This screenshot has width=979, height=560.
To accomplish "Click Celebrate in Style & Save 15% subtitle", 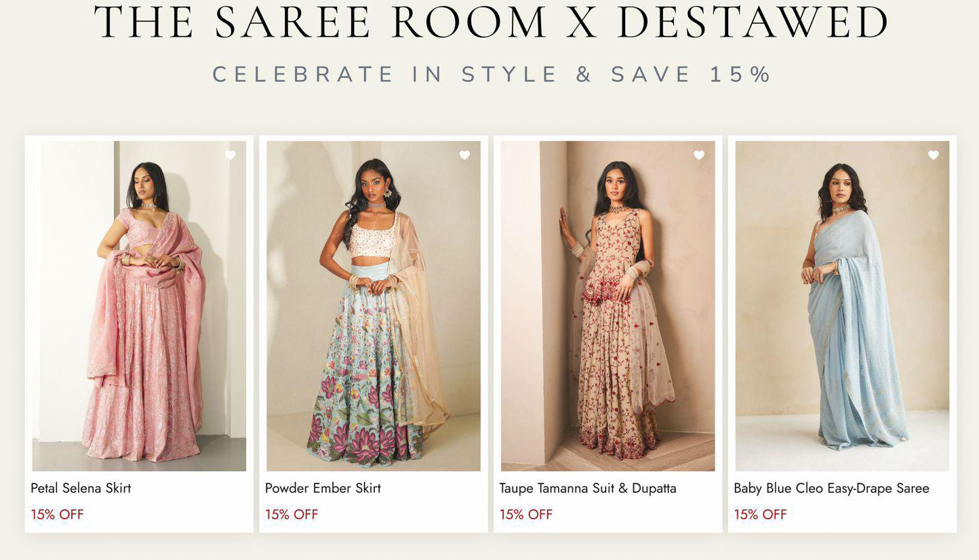I will pyautogui.click(x=492, y=74).
